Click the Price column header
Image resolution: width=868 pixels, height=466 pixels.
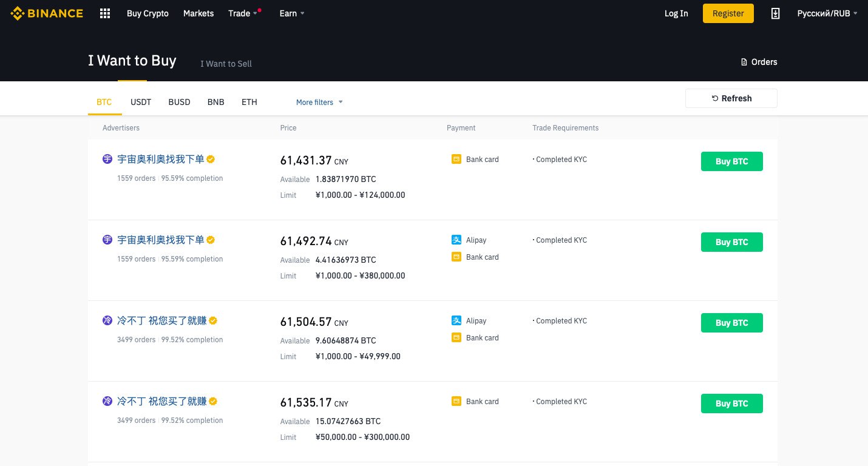click(288, 128)
